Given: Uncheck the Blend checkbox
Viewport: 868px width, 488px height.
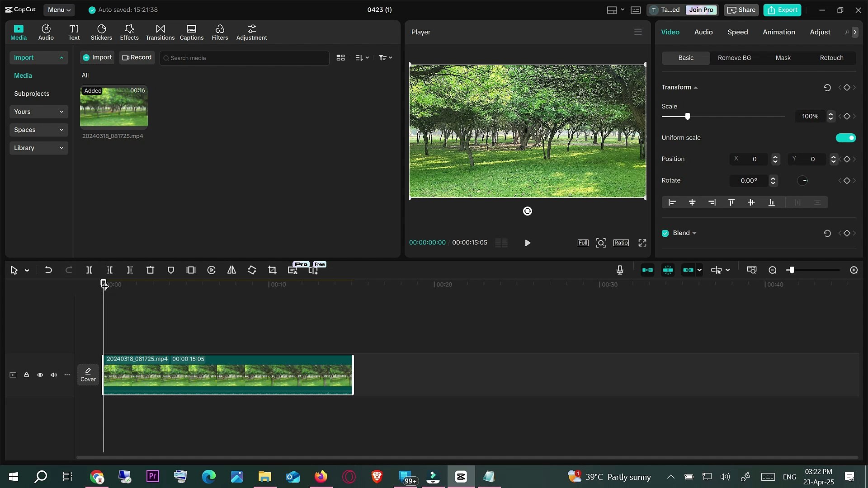Looking at the screenshot, I should [x=665, y=233].
